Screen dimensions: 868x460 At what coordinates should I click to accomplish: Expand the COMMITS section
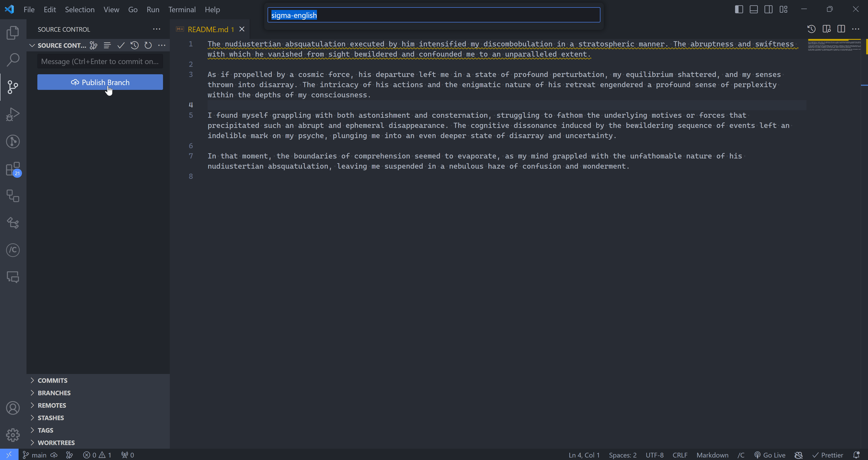(x=53, y=381)
